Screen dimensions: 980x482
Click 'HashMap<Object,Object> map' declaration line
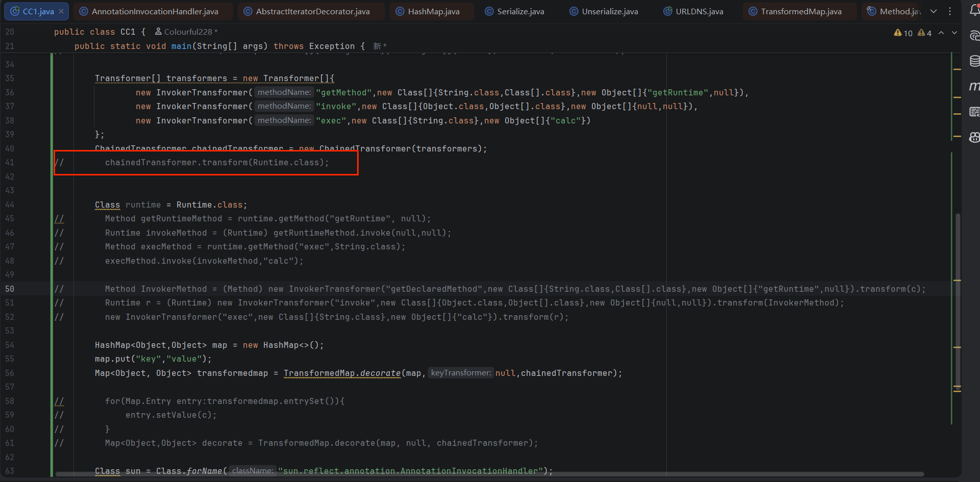coord(209,345)
